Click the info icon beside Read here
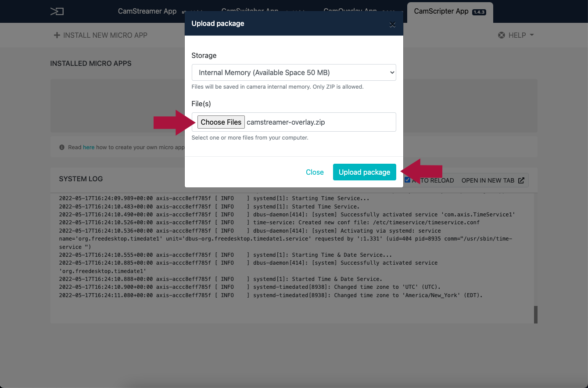 pos(62,147)
